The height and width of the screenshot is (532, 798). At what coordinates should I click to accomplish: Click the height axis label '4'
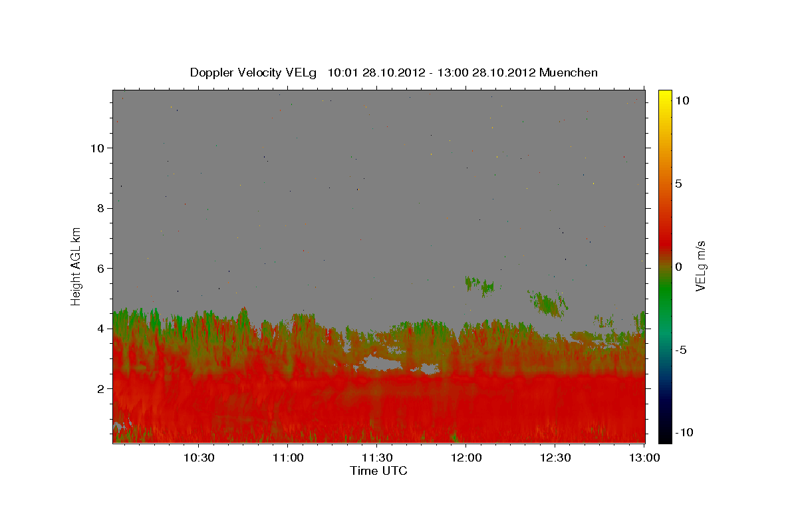point(101,329)
